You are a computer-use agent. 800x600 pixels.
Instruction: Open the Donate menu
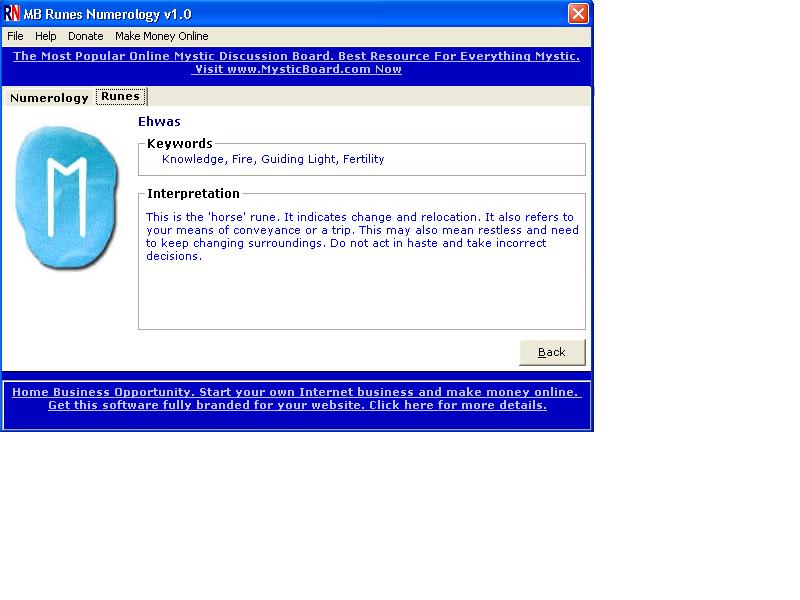pyautogui.click(x=86, y=36)
